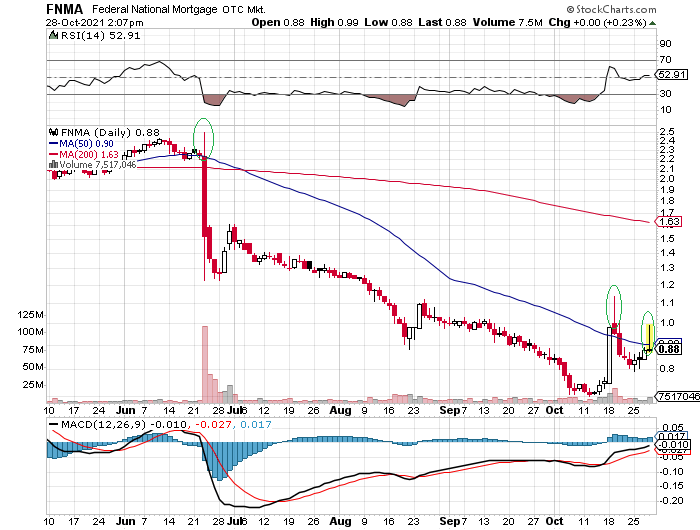The width and height of the screenshot is (700, 530).
Task: Click the MACD(12,26,9) legend line marker
Action: pyautogui.click(x=53, y=424)
